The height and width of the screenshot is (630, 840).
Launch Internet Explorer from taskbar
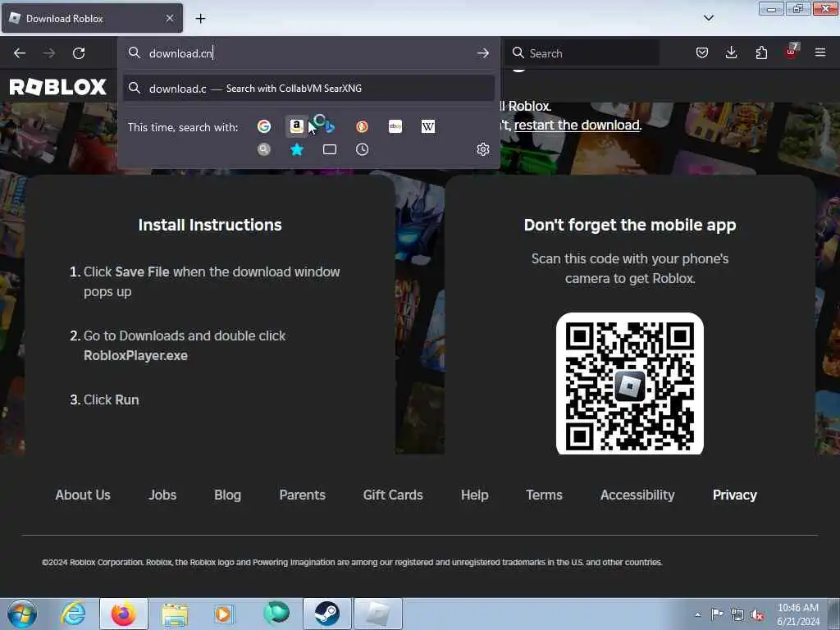point(73,614)
